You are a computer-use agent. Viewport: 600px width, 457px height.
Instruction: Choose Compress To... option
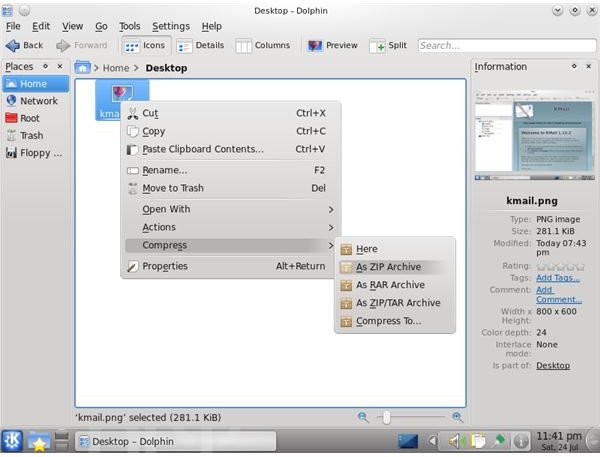click(395, 321)
